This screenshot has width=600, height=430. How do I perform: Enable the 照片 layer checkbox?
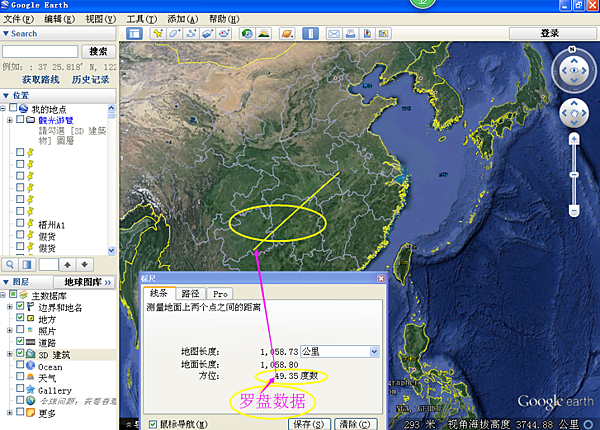20,329
